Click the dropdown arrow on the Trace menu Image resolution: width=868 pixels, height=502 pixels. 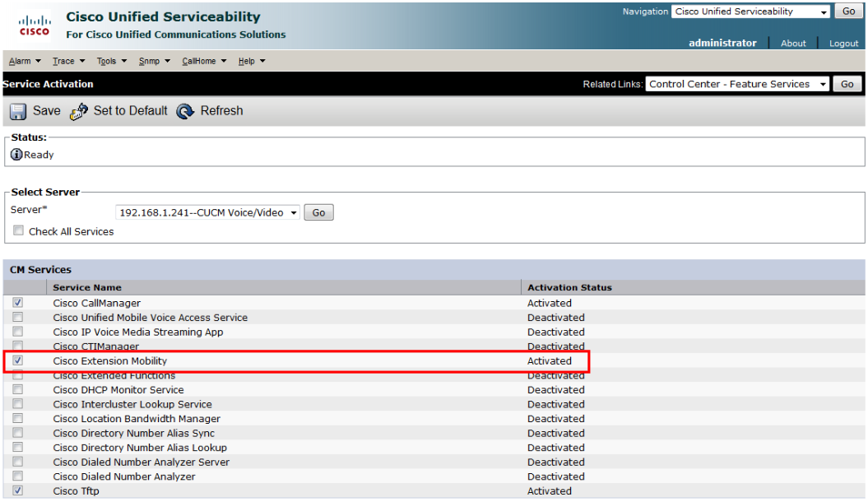(x=81, y=60)
